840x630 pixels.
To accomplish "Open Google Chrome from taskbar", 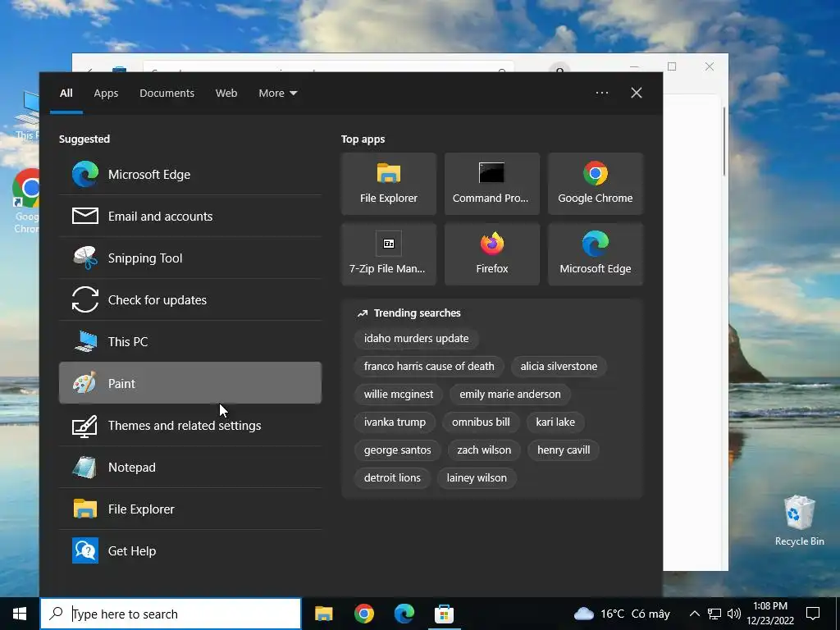I will [x=363, y=614].
